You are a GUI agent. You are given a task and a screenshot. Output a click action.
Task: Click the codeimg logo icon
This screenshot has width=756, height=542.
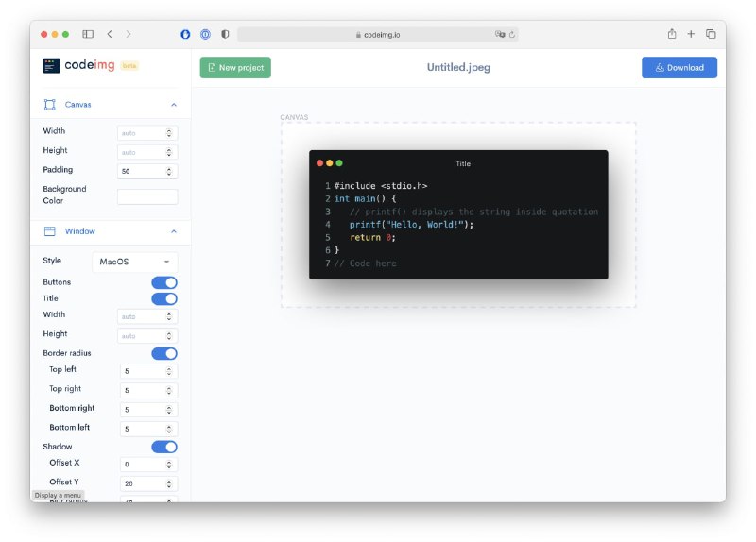[x=51, y=66]
